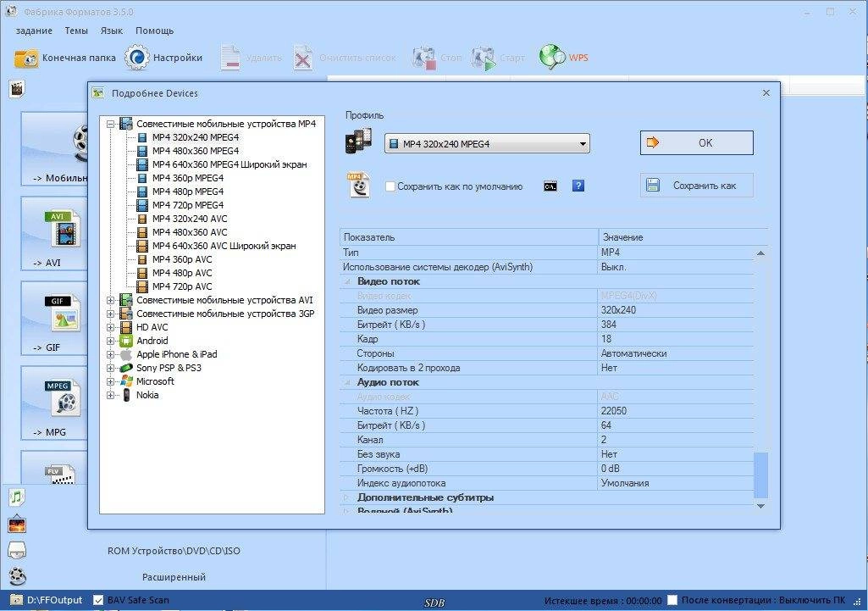Collapse the Видео поток section
This screenshot has width=868, height=611.
pos(348,281)
